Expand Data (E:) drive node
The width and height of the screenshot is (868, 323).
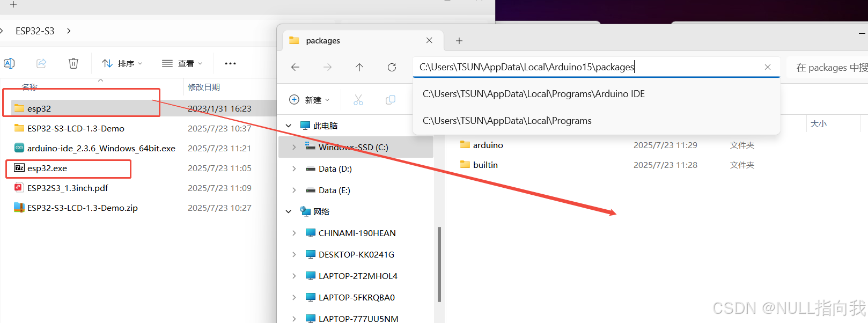point(294,190)
